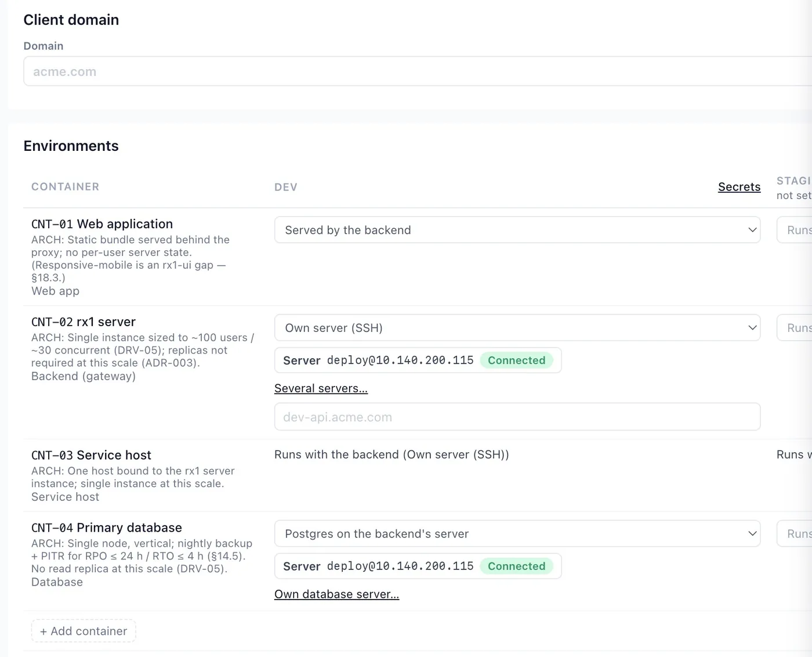812x657 pixels.
Task: Click the 'CNT-04 Primary database' title
Action: point(107,528)
